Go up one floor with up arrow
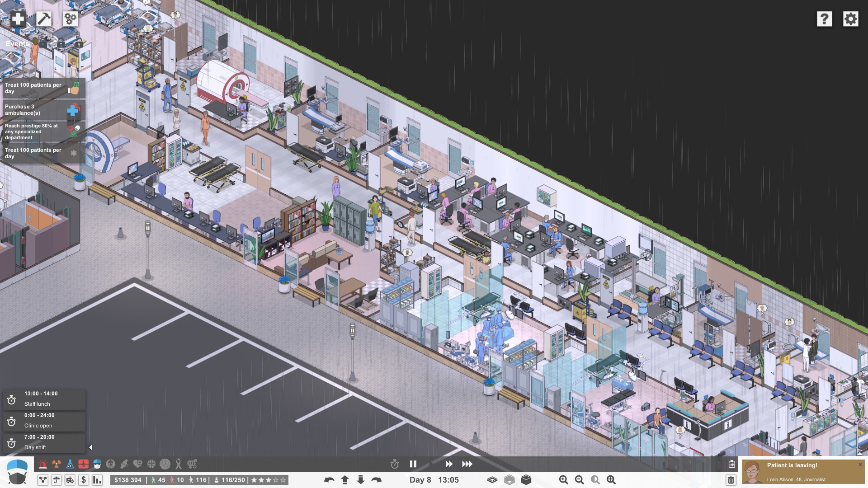 [345, 480]
